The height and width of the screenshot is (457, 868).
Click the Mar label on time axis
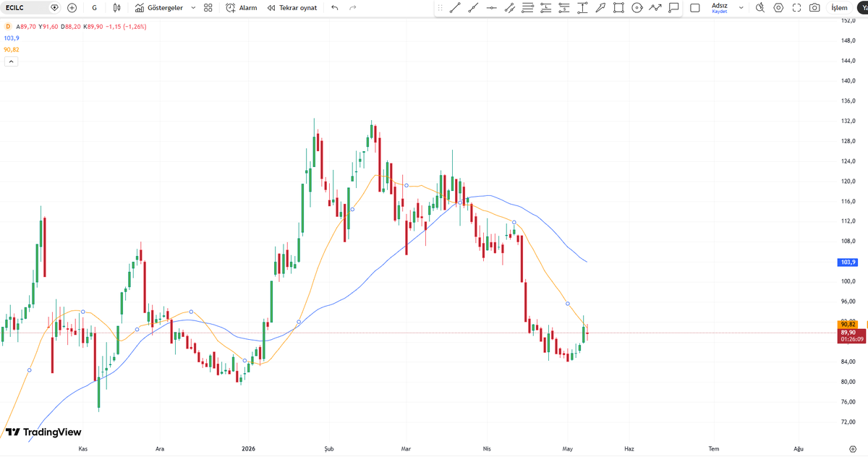pyautogui.click(x=406, y=448)
